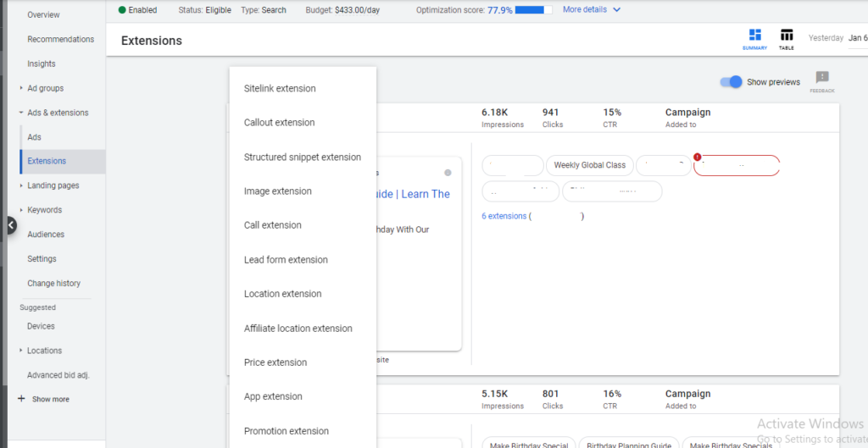Click the Weekly Global Class chip
868x448 pixels.
pos(589,165)
